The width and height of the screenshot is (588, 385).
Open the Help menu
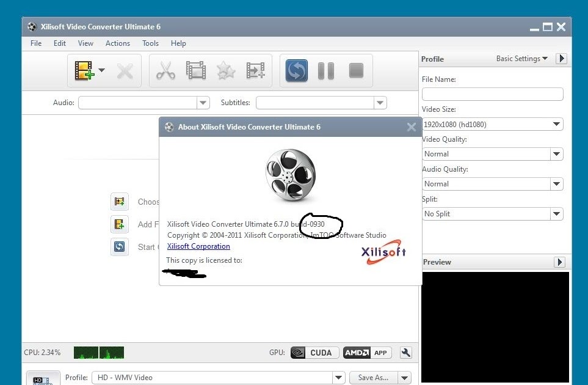point(178,43)
